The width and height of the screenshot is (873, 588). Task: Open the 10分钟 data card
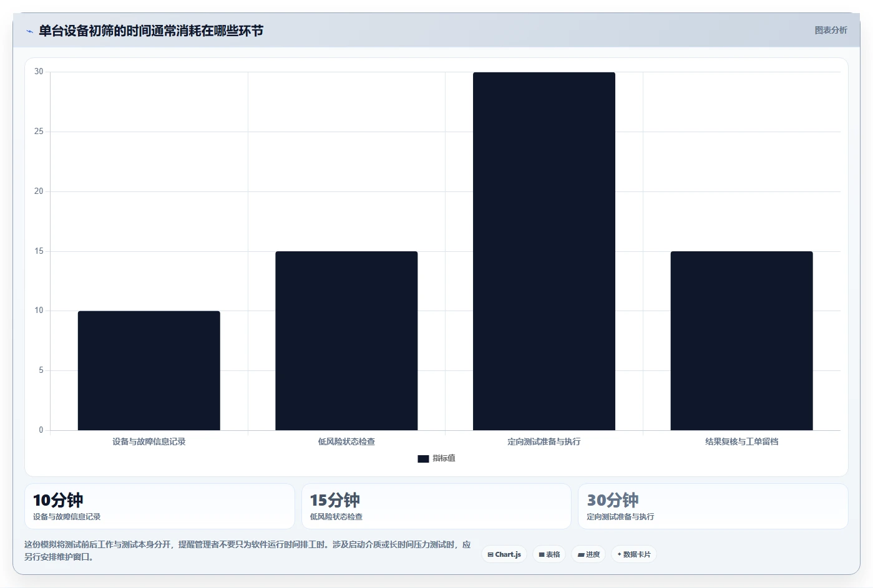click(x=160, y=506)
